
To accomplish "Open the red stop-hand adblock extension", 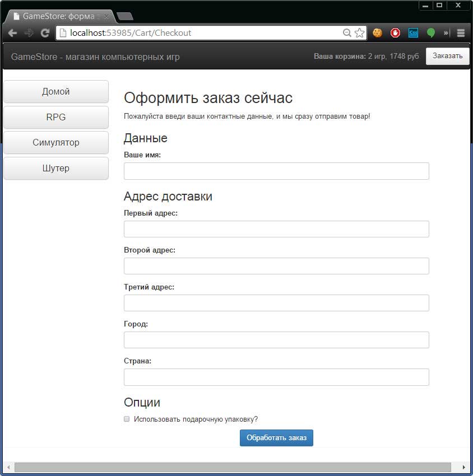I will (x=395, y=33).
